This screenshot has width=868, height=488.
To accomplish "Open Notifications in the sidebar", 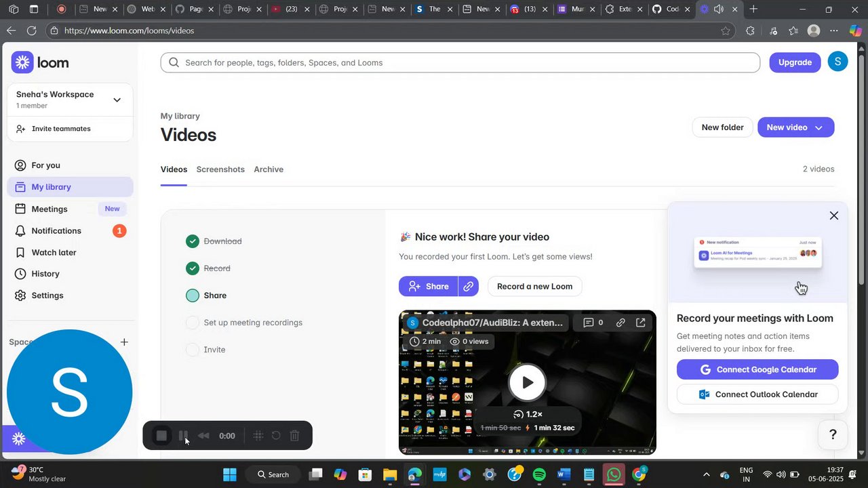I will click(x=70, y=230).
